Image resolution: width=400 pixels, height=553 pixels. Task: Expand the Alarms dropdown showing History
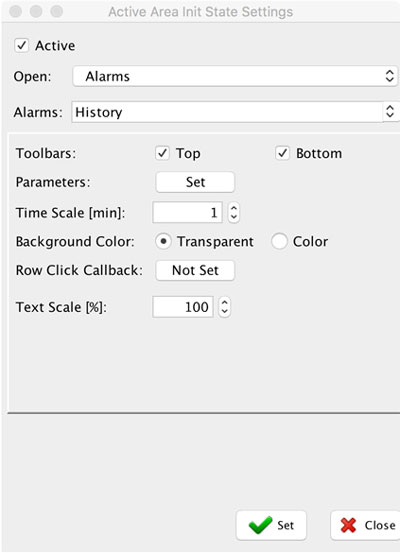coord(236,112)
